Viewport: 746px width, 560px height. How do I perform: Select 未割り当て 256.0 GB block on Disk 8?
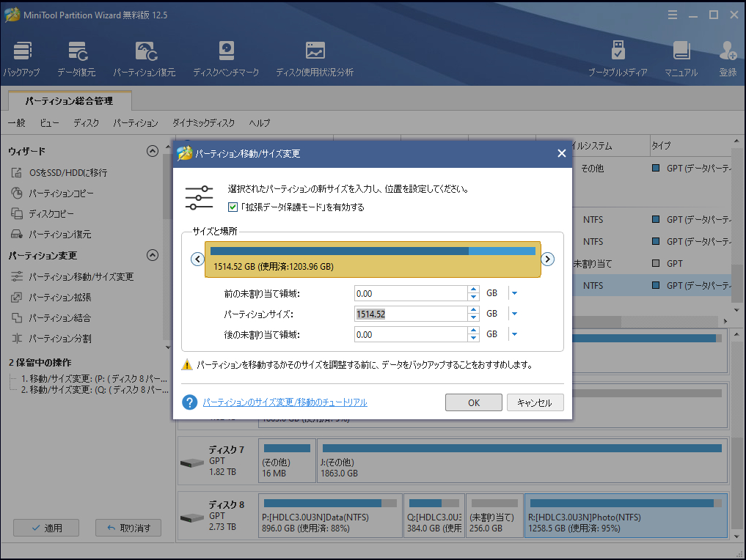pos(494,516)
